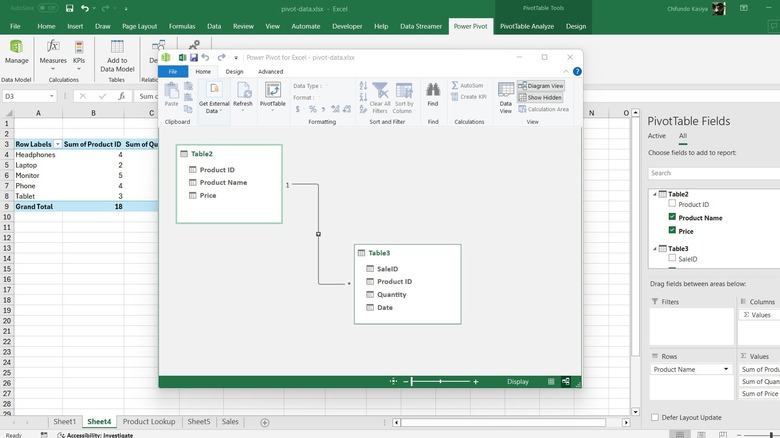This screenshot has width=780, height=438.
Task: Switch to Design tab in Power Pivot window
Action: [x=234, y=72]
